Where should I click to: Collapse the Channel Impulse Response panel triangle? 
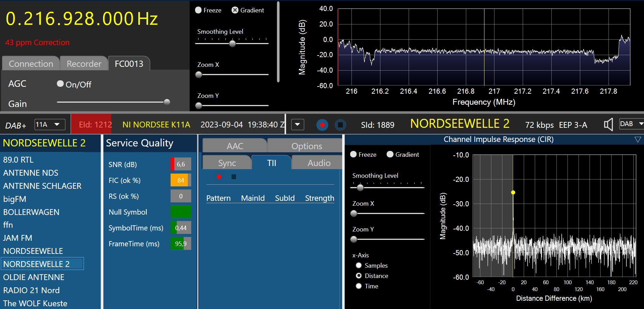(638, 140)
